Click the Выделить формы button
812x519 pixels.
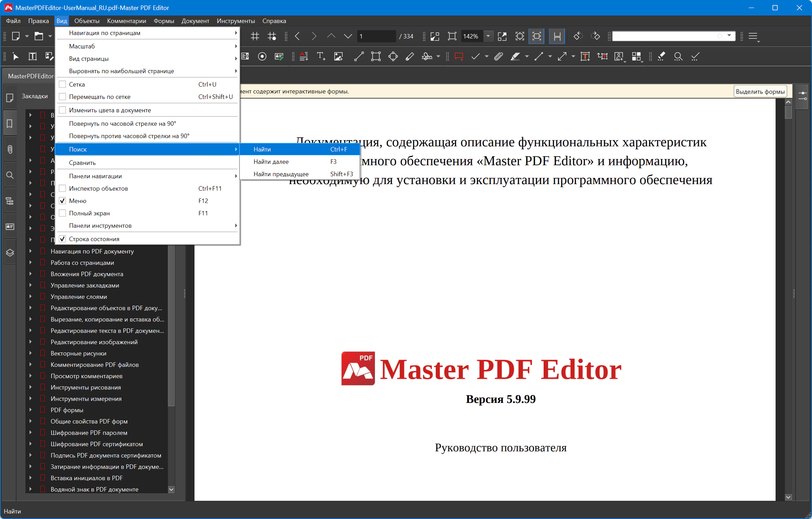click(x=760, y=91)
